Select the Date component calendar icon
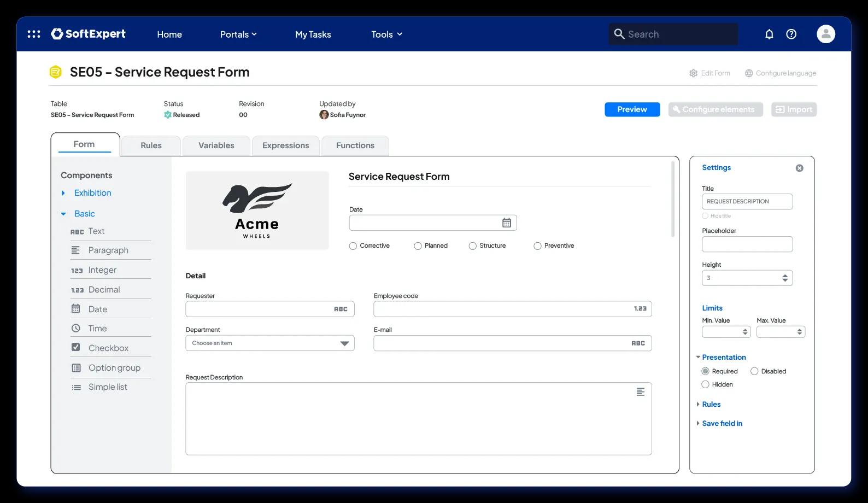The height and width of the screenshot is (503, 868). (75, 308)
